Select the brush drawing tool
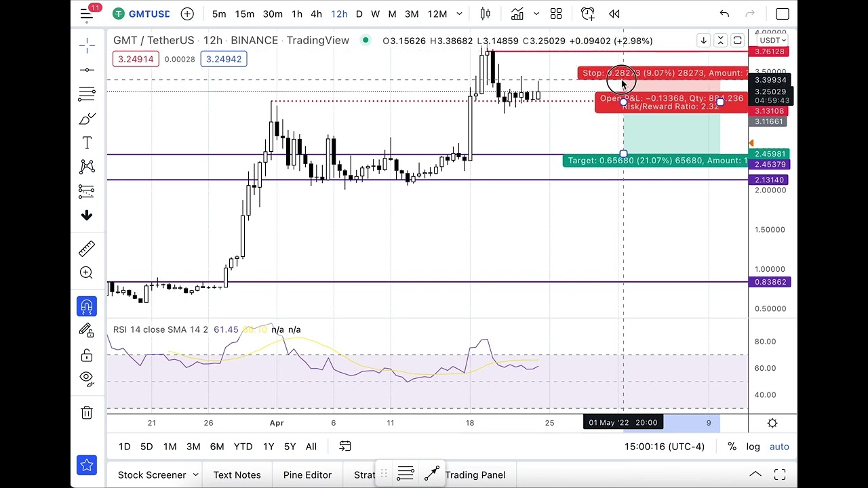868x488 pixels. coord(87,119)
